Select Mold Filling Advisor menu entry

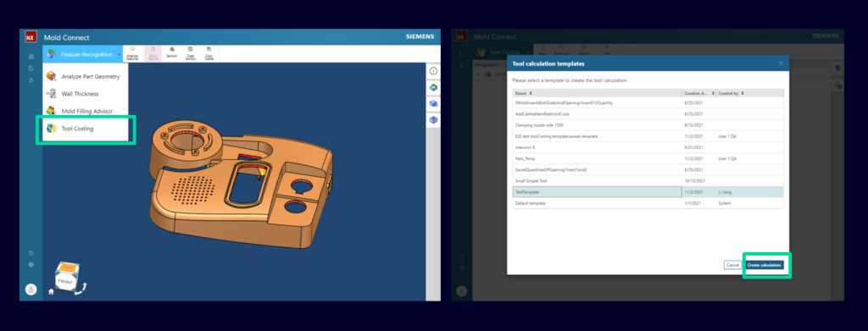[x=86, y=111]
